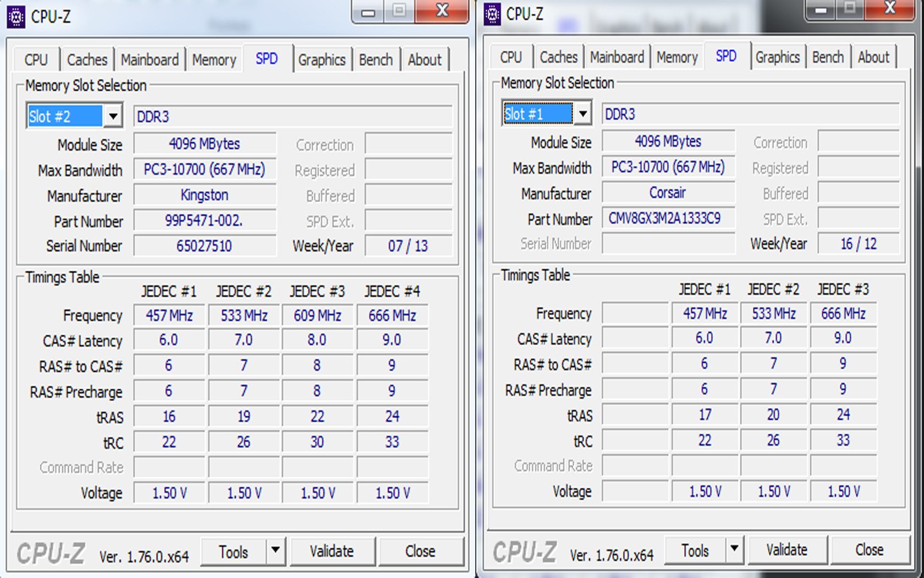Switch to Caches tab in the left window
The width and height of the screenshot is (924, 578).
87,59
